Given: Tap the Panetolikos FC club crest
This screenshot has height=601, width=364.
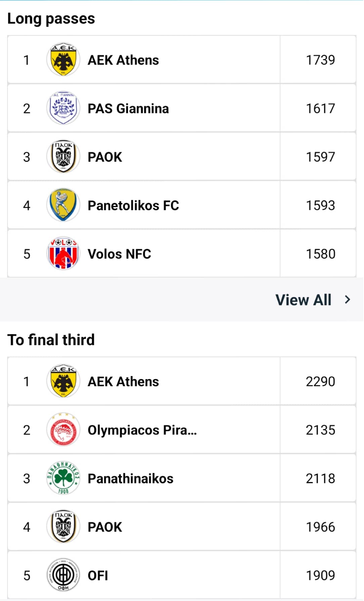Looking at the screenshot, I should 63,205.
